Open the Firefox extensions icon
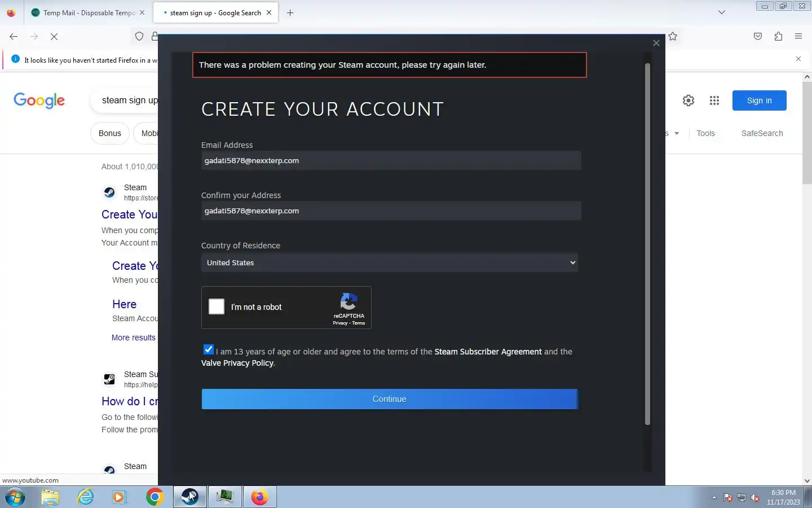Viewport: 812px width, 508px height. click(x=778, y=37)
